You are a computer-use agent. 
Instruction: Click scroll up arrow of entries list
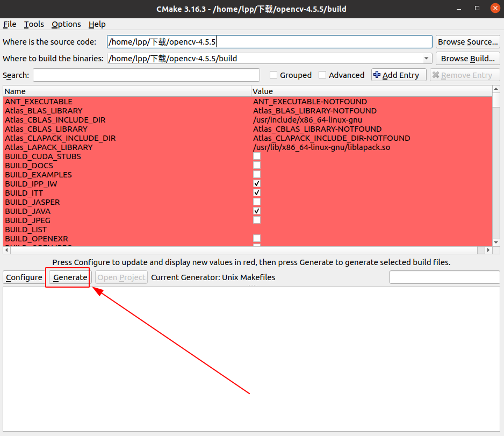point(496,89)
